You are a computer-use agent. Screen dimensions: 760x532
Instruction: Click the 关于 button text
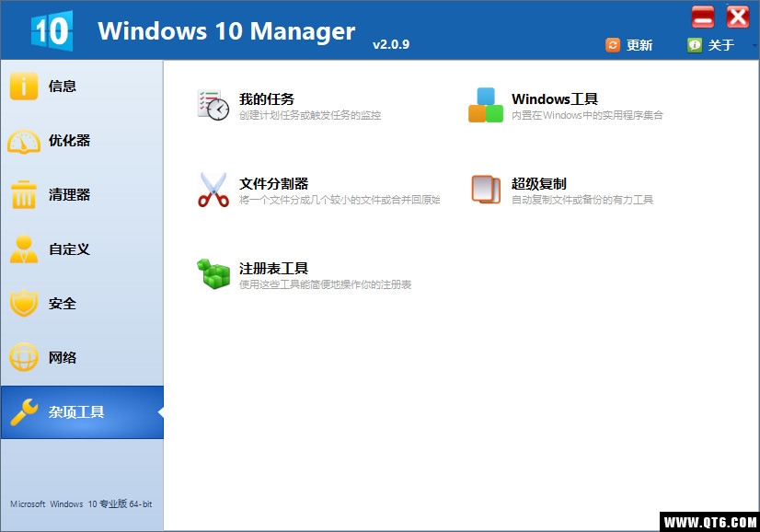[x=721, y=45]
